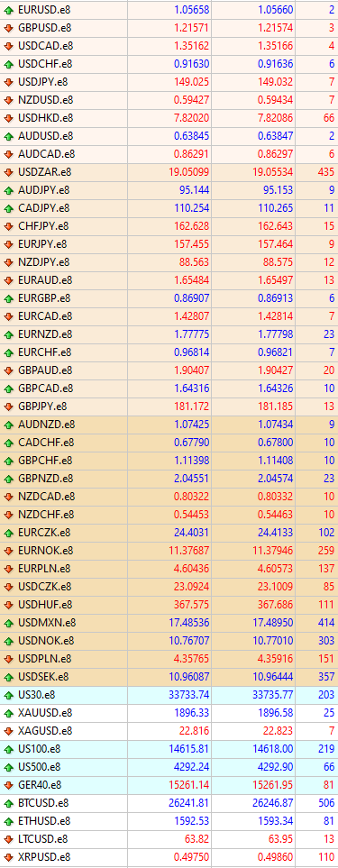Click the EURUSD bid price 1.05658

[191, 10]
